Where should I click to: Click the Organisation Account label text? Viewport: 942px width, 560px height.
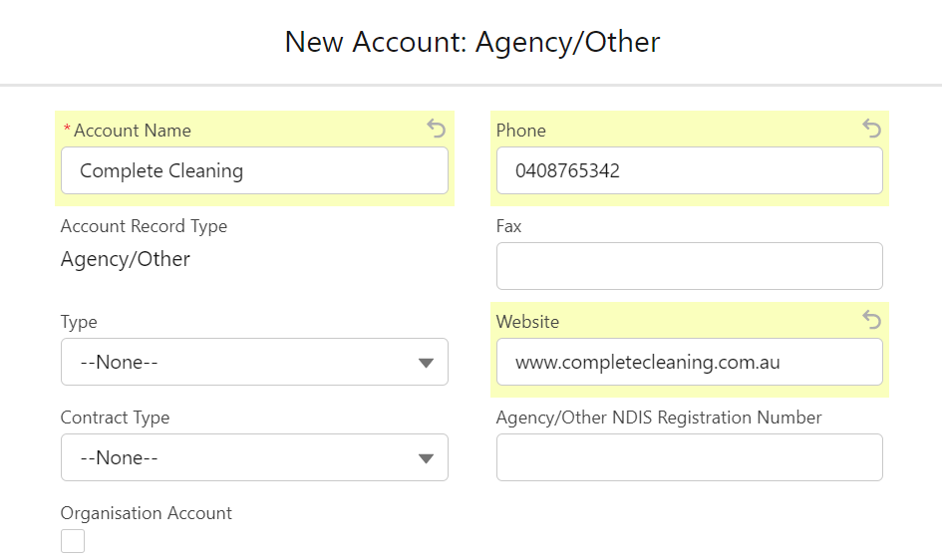(x=146, y=513)
